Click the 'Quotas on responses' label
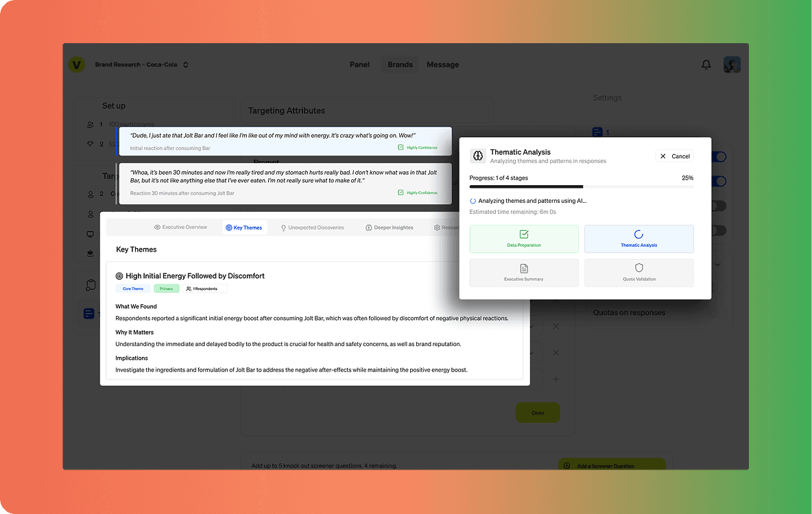This screenshot has width=812, height=514. [629, 313]
